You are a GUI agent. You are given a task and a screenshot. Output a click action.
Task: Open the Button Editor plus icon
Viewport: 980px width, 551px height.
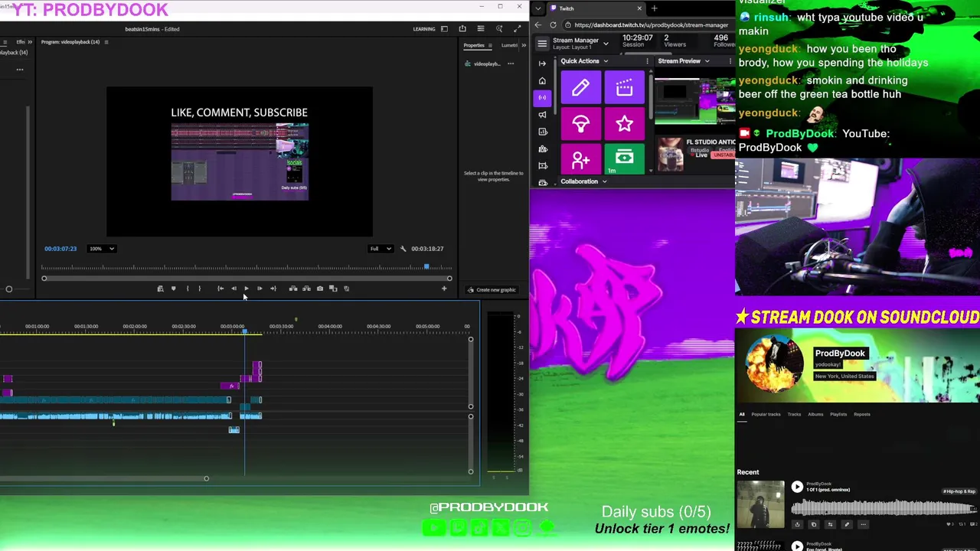(444, 289)
